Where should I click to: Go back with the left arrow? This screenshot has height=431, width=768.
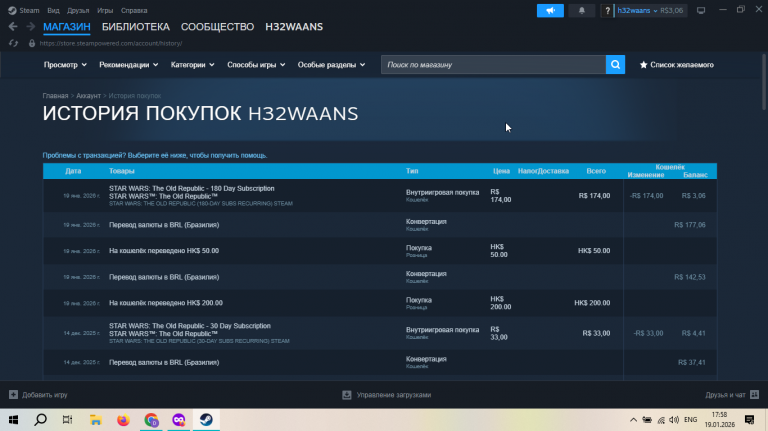click(x=13, y=26)
